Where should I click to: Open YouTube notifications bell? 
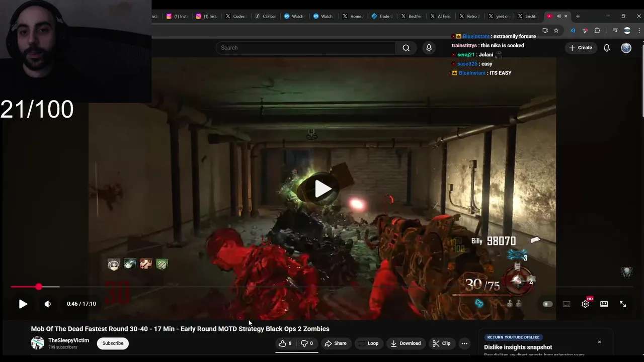(607, 48)
